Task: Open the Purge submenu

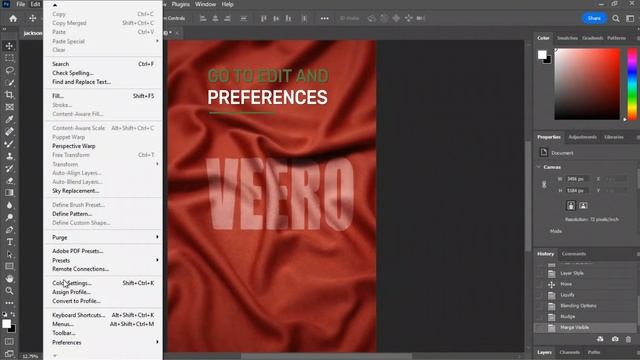Action: pyautogui.click(x=103, y=237)
